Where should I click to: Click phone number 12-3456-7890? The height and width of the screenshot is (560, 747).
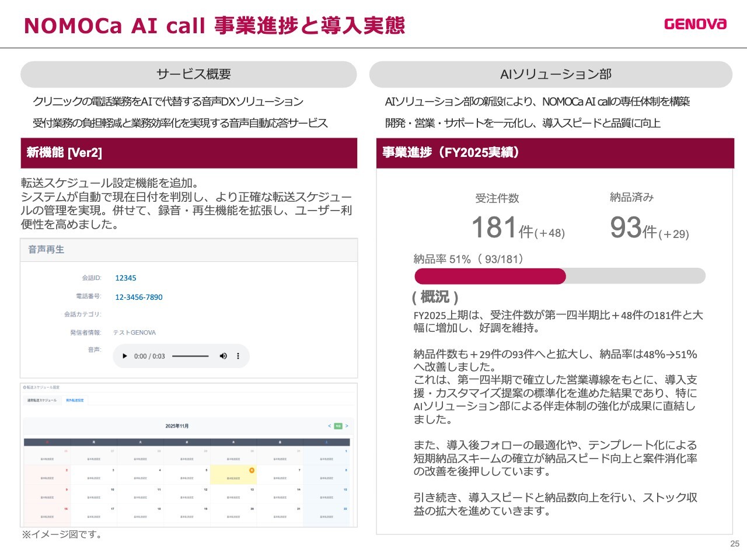(x=139, y=297)
